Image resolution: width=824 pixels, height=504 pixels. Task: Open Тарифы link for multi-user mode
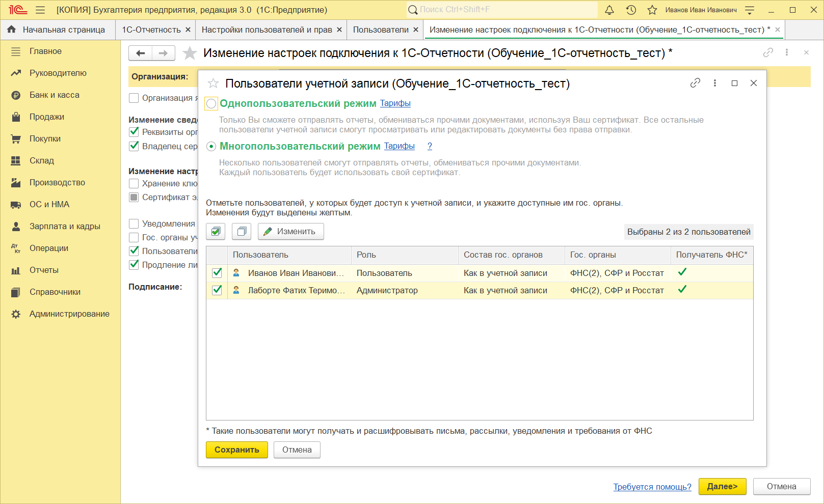pos(400,146)
